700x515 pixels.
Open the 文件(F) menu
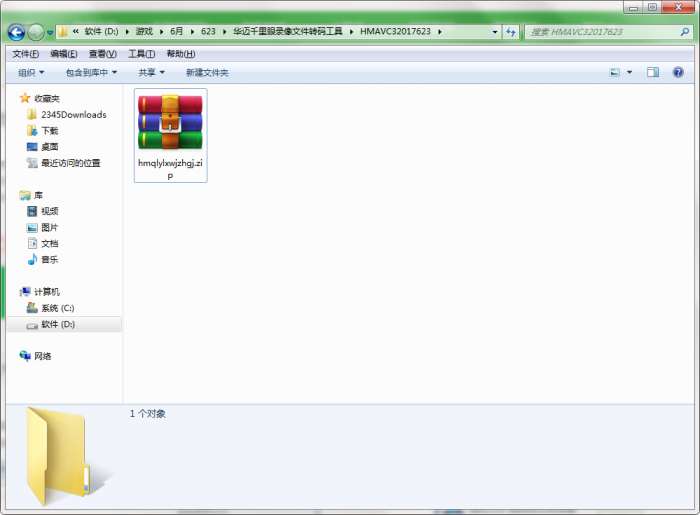tap(25, 54)
